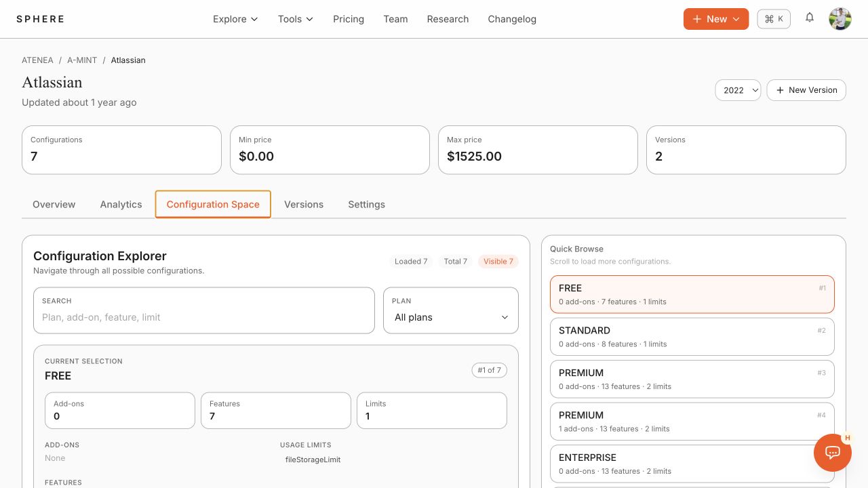Open the All plans dropdown
The height and width of the screenshot is (488, 868).
(x=451, y=310)
